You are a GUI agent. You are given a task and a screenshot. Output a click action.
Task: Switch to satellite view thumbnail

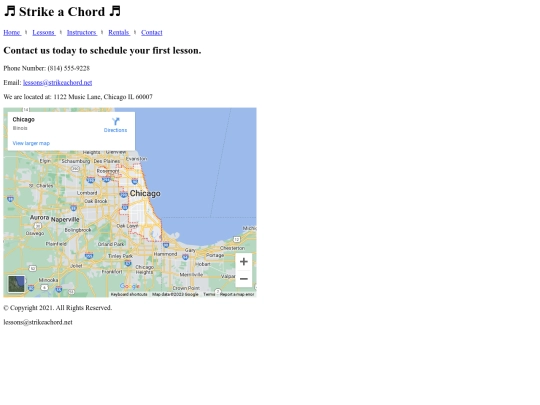tap(17, 284)
